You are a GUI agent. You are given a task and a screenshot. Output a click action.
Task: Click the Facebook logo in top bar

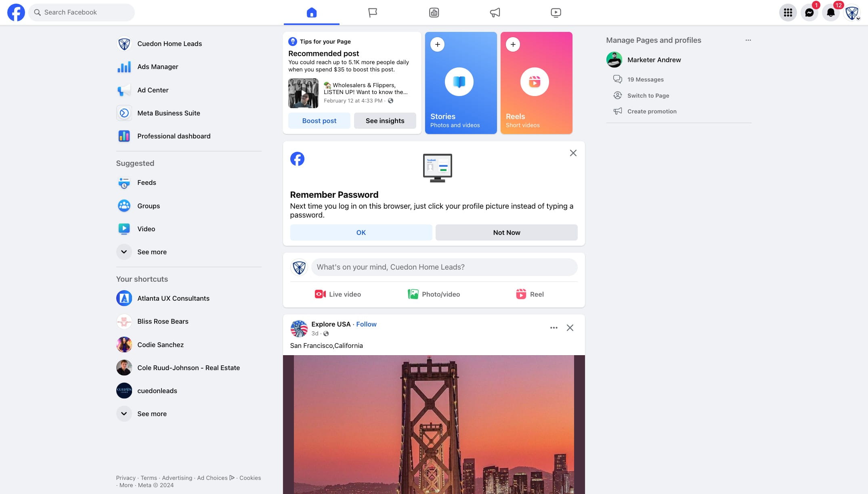pos(16,13)
